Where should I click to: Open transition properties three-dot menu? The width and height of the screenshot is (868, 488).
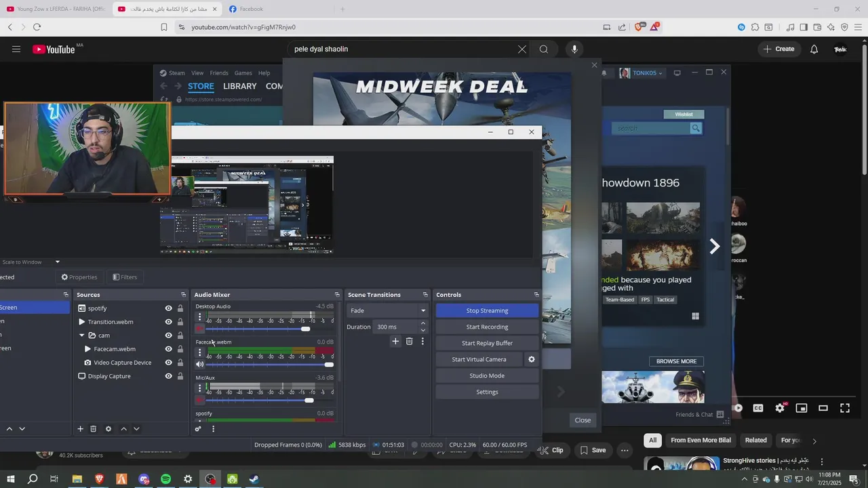coord(422,342)
